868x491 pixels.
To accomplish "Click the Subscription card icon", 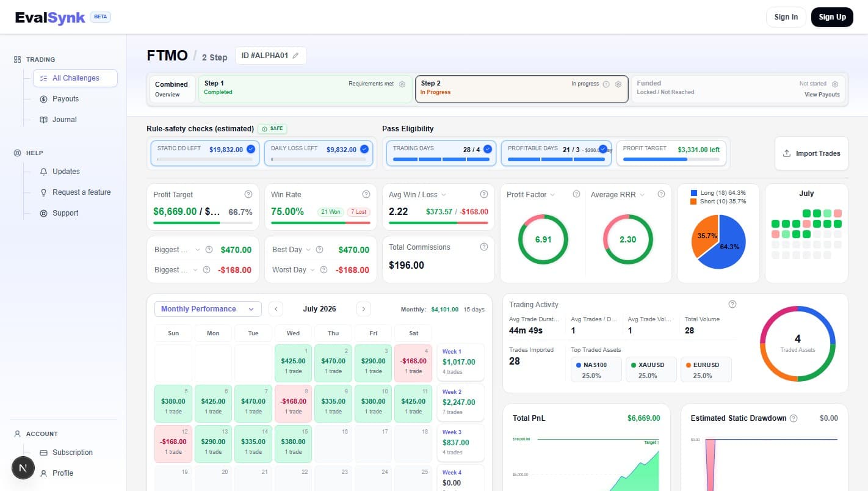I will tap(43, 453).
